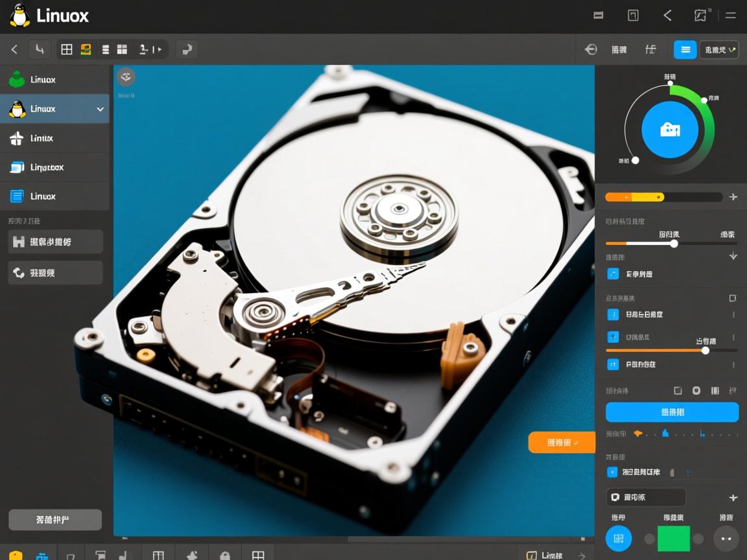Click the compass navigation icon on the canvas
This screenshot has height=560, width=747.
tap(125, 76)
